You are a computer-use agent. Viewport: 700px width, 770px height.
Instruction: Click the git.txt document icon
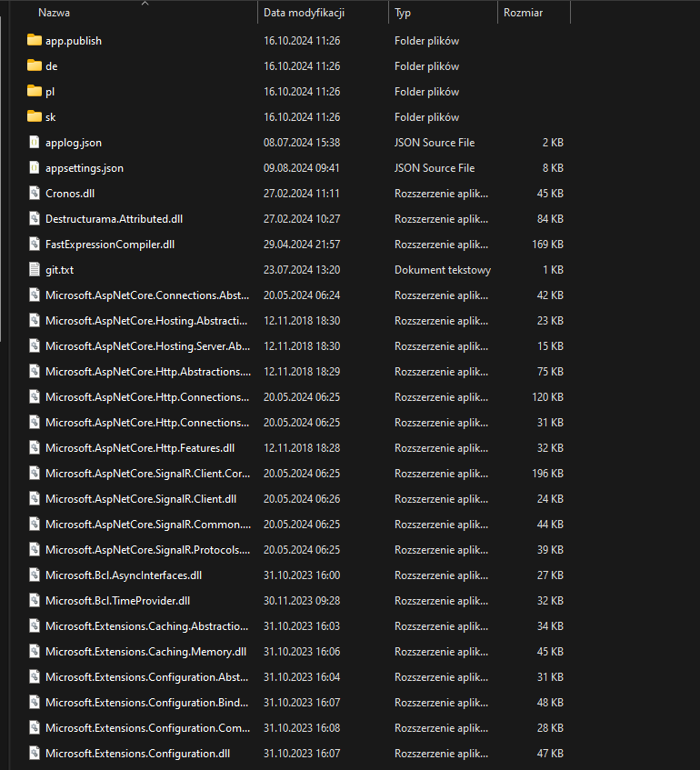35,270
